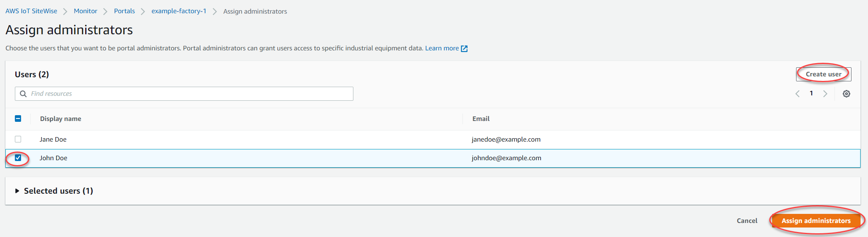Open the Learn more link
Screen dimensions: 868x237
(x=441, y=48)
